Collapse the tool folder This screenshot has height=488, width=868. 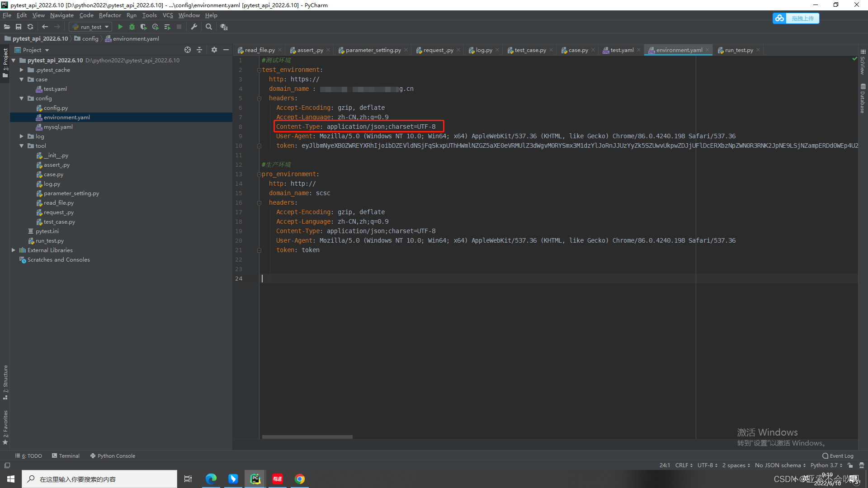click(x=22, y=146)
